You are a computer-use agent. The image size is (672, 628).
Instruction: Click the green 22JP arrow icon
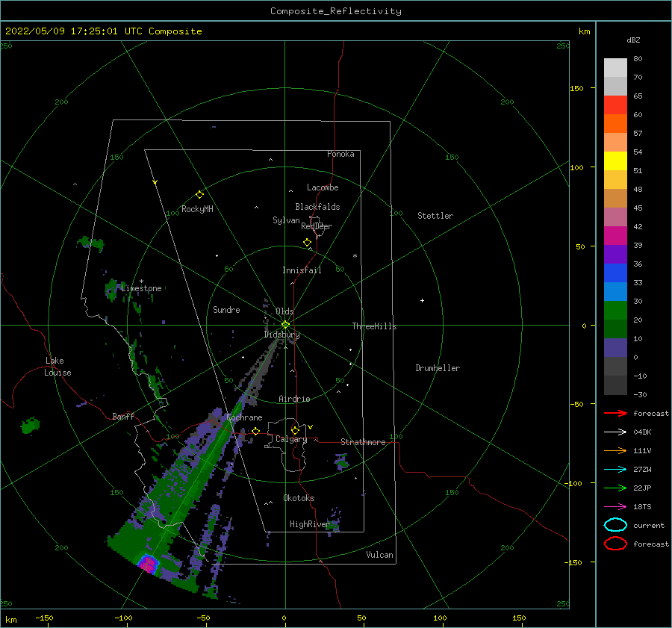tap(615, 488)
